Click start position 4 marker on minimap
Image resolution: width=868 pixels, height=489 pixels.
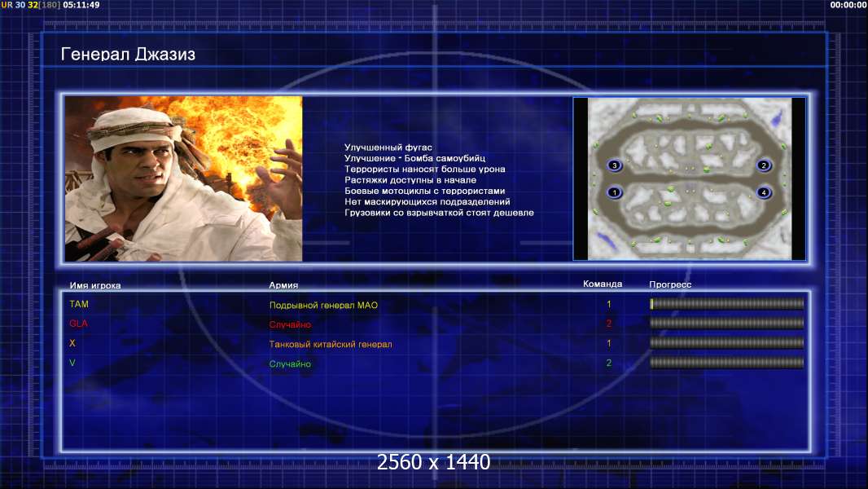click(x=764, y=192)
